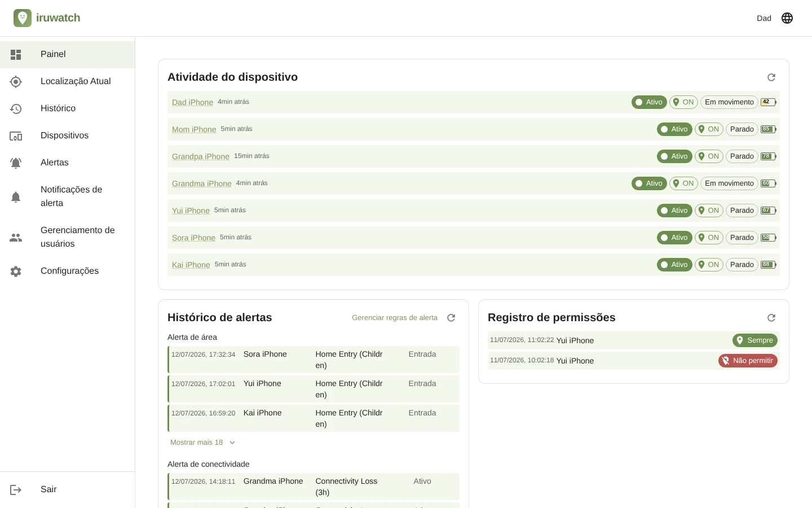The height and width of the screenshot is (508, 812).
Task: Open the language globe icon
Action: tap(787, 18)
